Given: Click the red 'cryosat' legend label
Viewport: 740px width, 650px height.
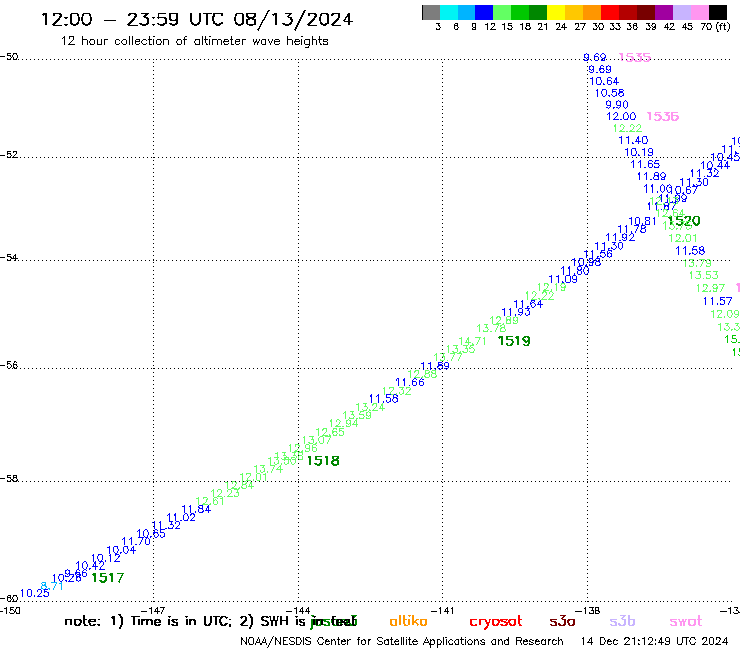Looking at the screenshot, I should pos(496,622).
